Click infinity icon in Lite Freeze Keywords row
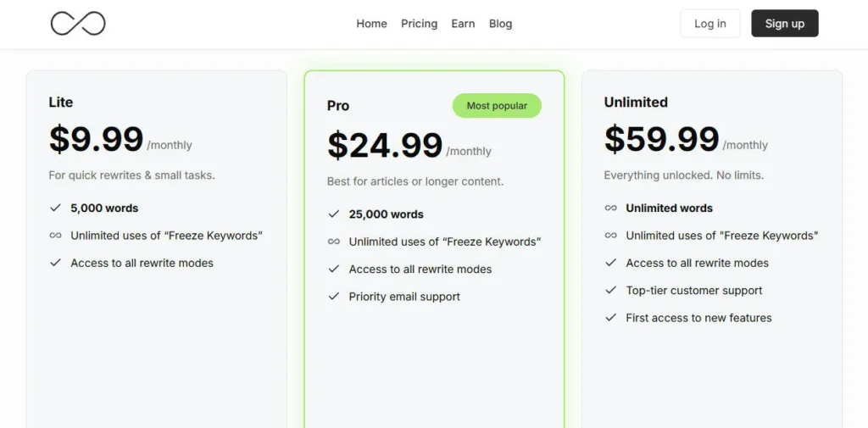 pos(55,236)
